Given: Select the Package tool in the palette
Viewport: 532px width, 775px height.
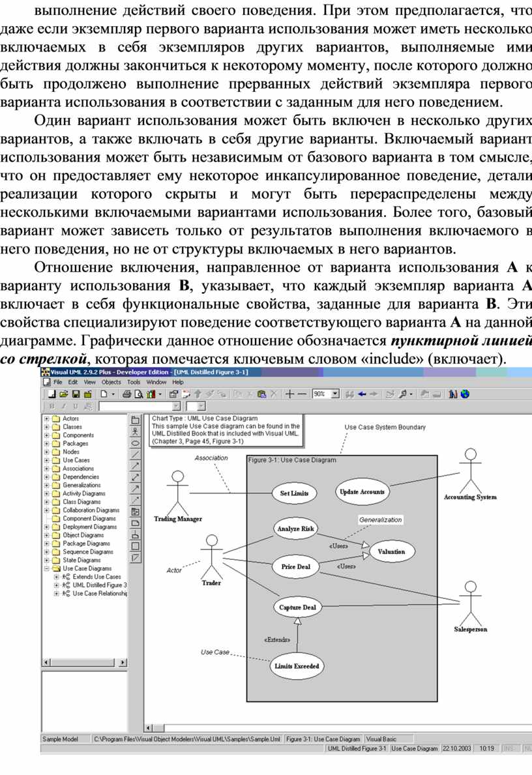Looking at the screenshot, I should [136, 420].
